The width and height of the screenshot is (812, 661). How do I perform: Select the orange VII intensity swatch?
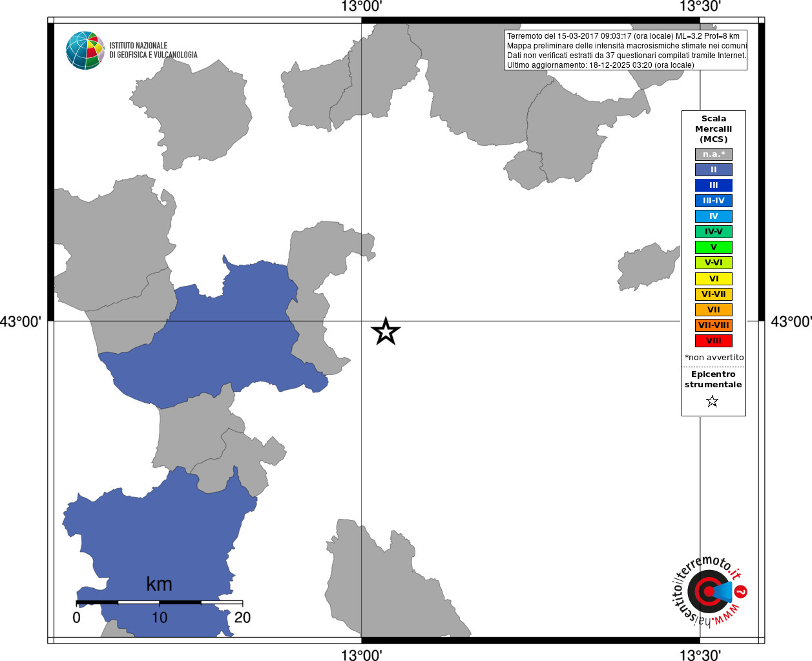coord(713,310)
